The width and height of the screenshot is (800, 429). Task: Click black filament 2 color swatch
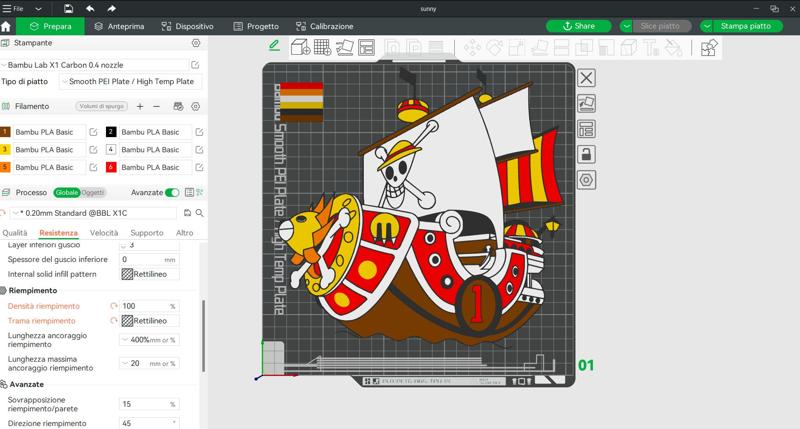coord(111,132)
